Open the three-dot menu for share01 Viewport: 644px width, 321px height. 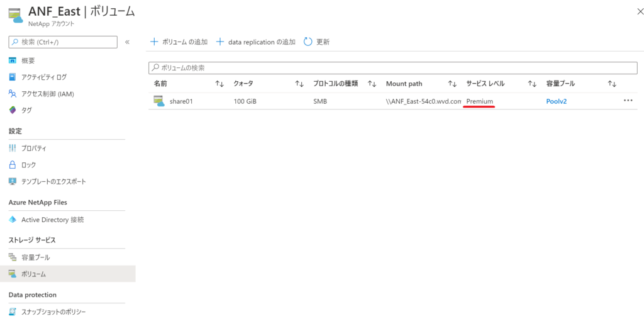pos(628,100)
